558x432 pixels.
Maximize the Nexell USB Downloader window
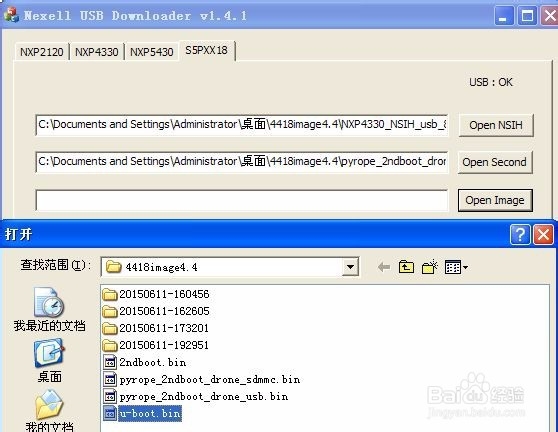tap(527, 16)
